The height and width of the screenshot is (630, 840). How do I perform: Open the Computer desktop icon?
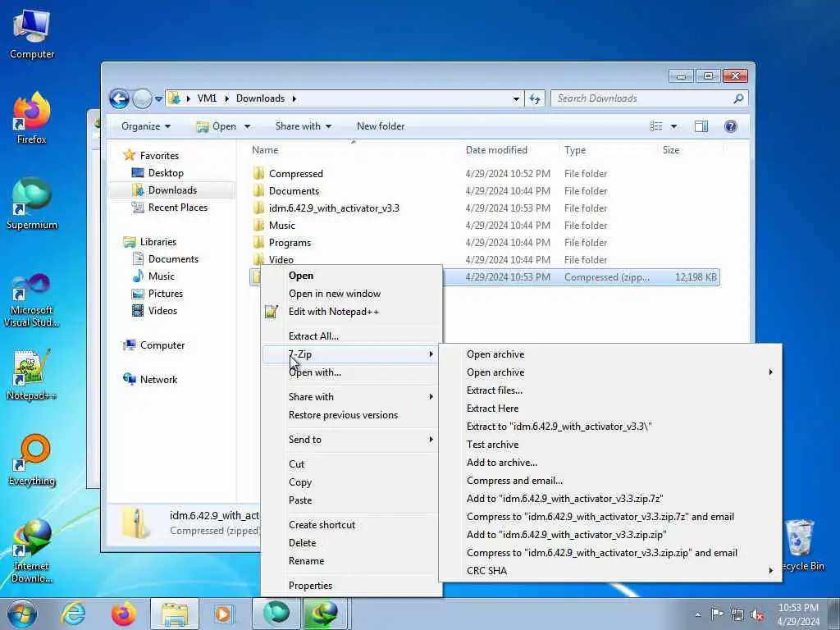click(32, 34)
